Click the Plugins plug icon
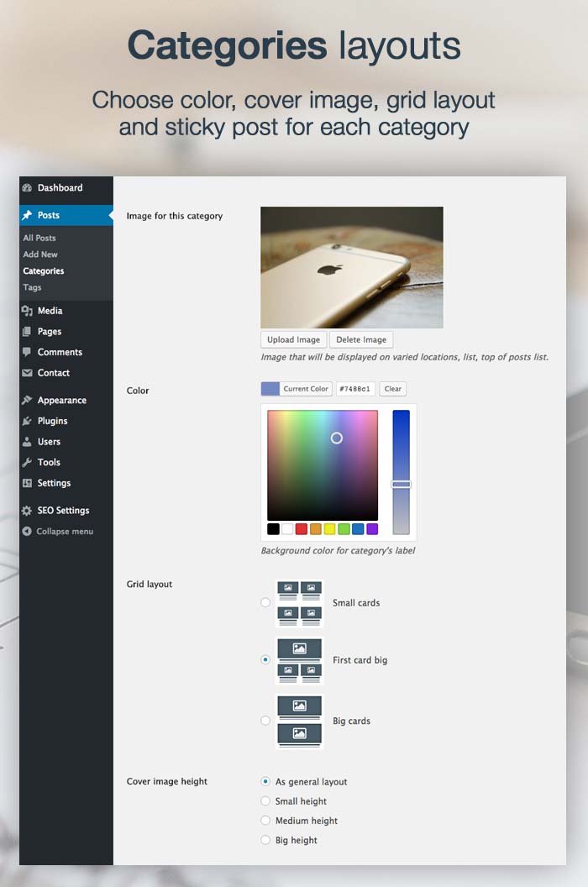Image resolution: width=588 pixels, height=887 pixels. 27,421
